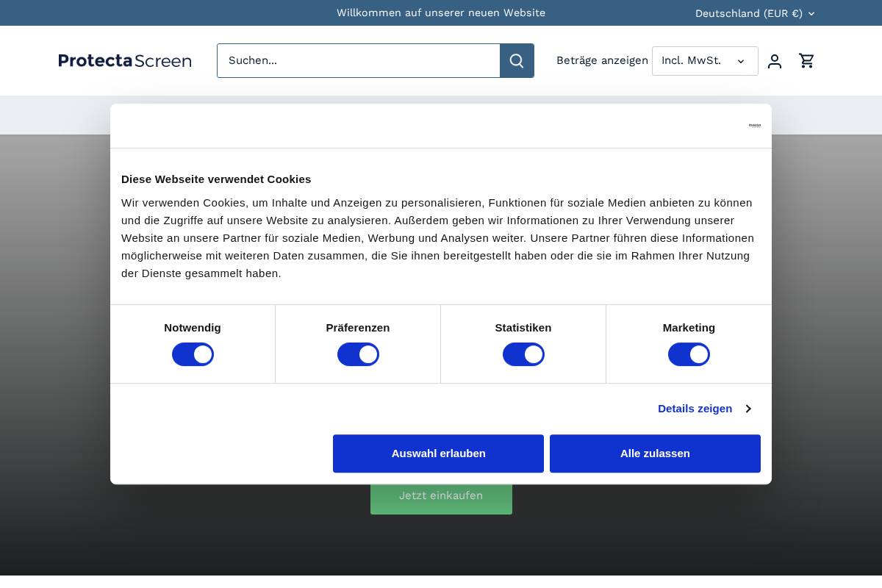Click the arrow icon beside Details zeigen

[748, 409]
